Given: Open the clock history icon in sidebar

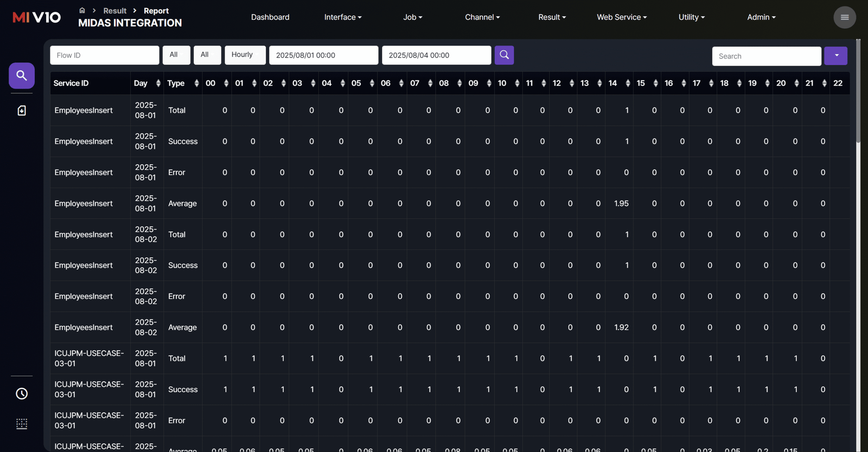Looking at the screenshot, I should 22,393.
